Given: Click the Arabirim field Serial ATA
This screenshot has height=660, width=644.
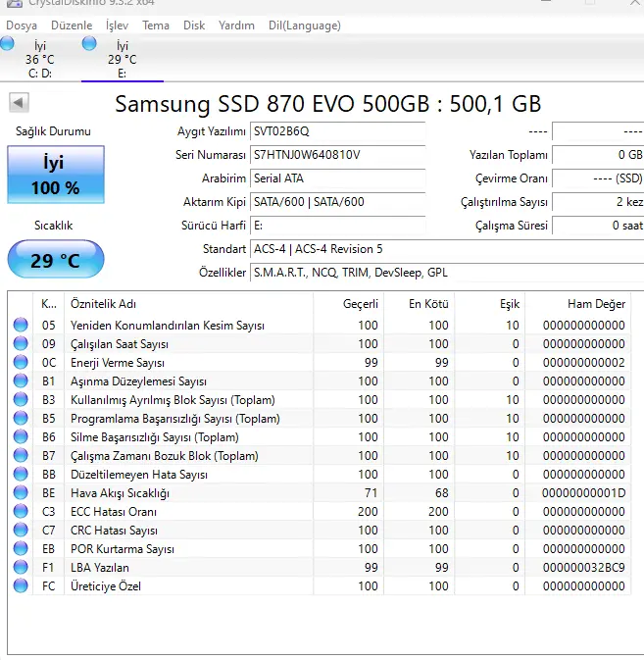Looking at the screenshot, I should [x=338, y=178].
